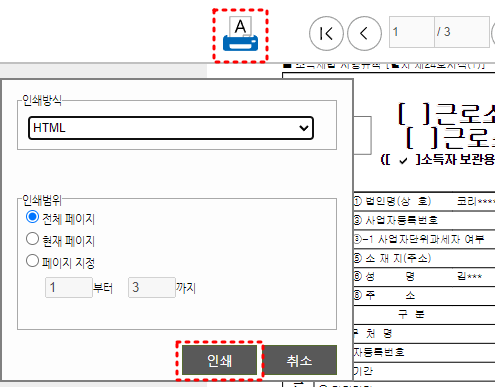
Task: Click the start page field before 부터
Action: pyautogui.click(x=69, y=287)
